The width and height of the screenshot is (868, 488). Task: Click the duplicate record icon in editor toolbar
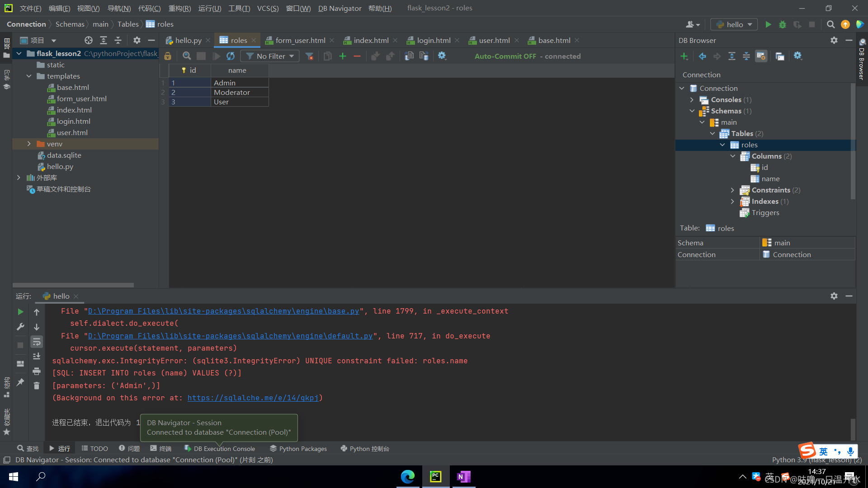click(328, 56)
